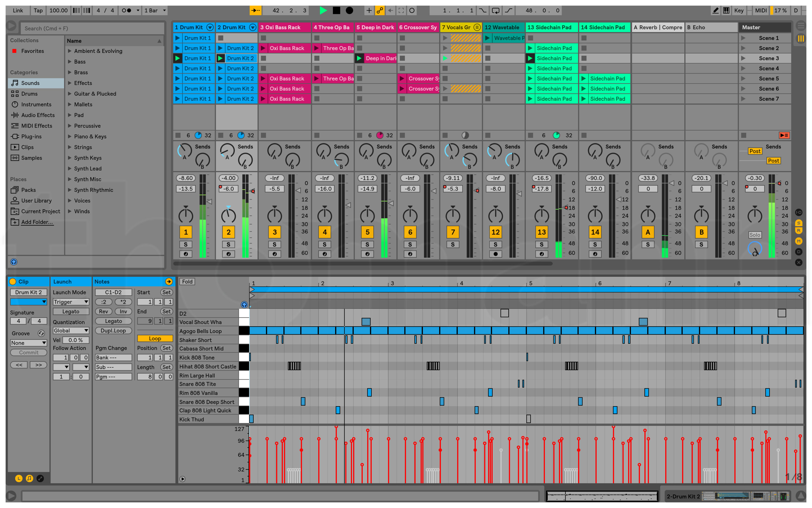Select the Audio Effects category
The image size is (812, 508).
[x=38, y=115]
